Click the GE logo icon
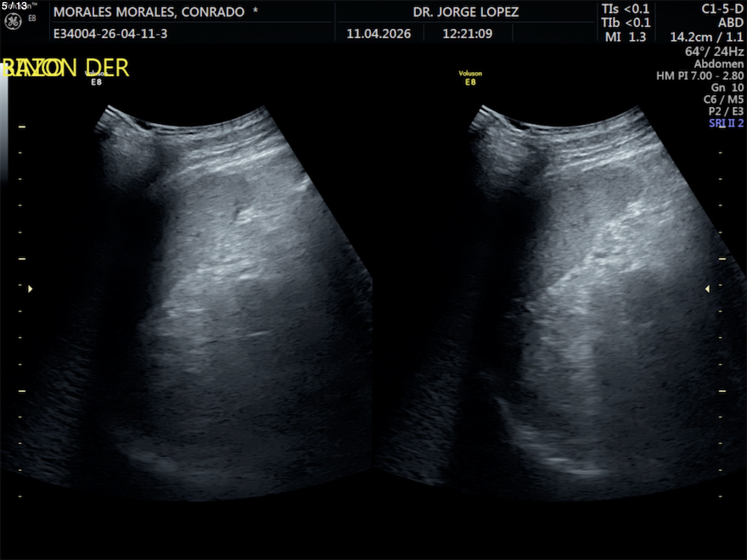747x560 pixels. tap(13, 22)
